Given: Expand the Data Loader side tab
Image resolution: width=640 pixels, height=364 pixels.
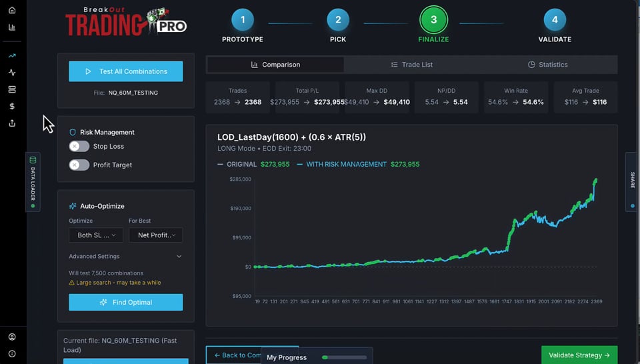Looking at the screenshot, I should click(x=33, y=182).
